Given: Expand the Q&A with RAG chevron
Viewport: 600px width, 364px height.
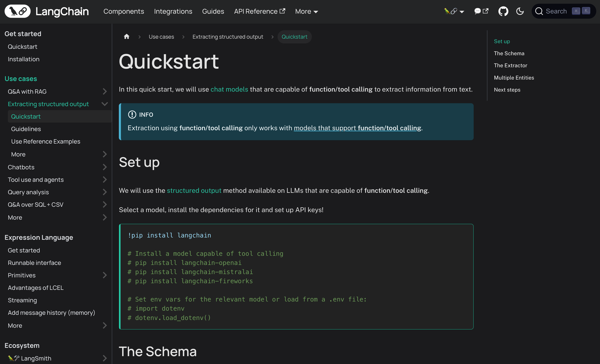Looking at the screenshot, I should pos(104,92).
